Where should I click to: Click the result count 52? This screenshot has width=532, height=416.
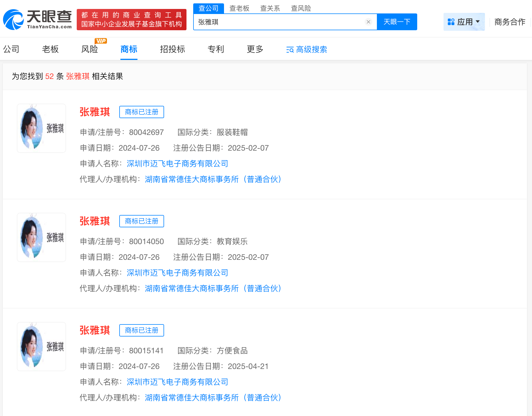(x=50, y=76)
